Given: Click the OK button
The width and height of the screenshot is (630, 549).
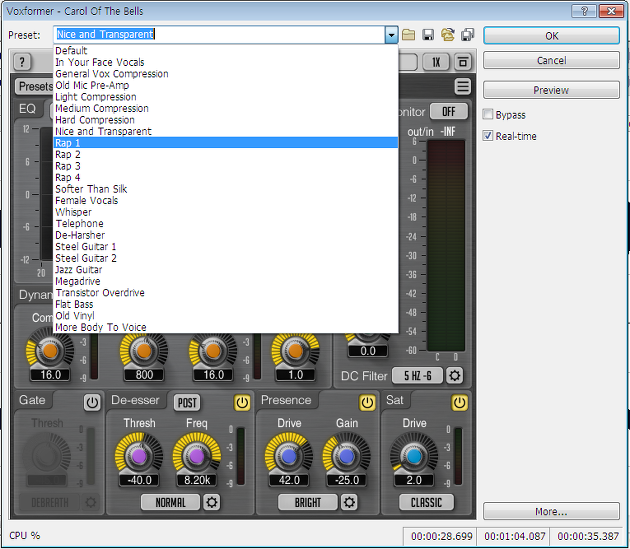Looking at the screenshot, I should pyautogui.click(x=551, y=36).
